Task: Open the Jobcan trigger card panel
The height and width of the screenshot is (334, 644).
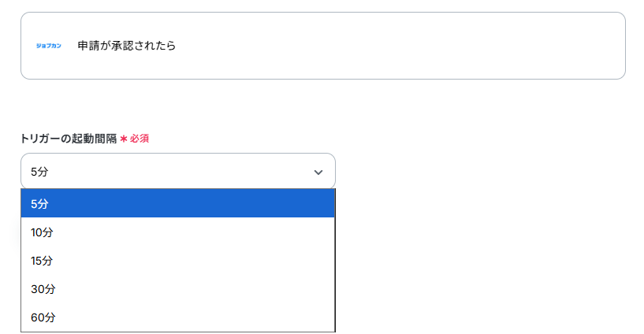Action: pyautogui.click(x=323, y=46)
